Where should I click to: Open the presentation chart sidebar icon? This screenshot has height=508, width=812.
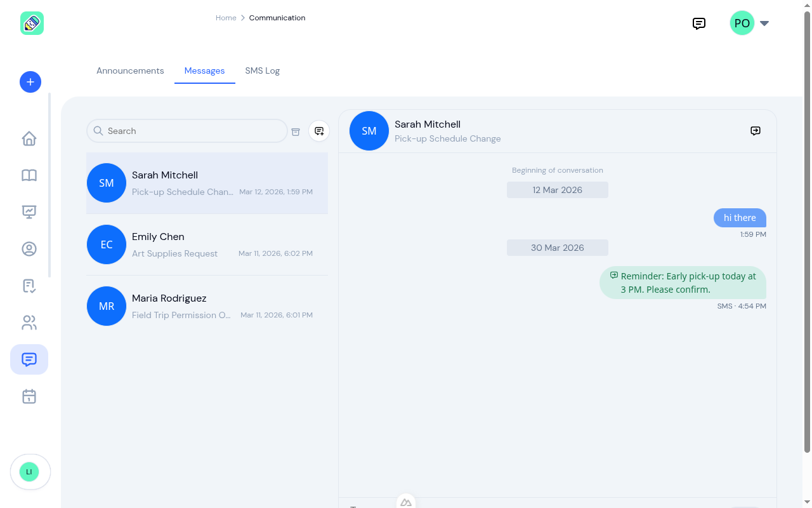point(29,212)
